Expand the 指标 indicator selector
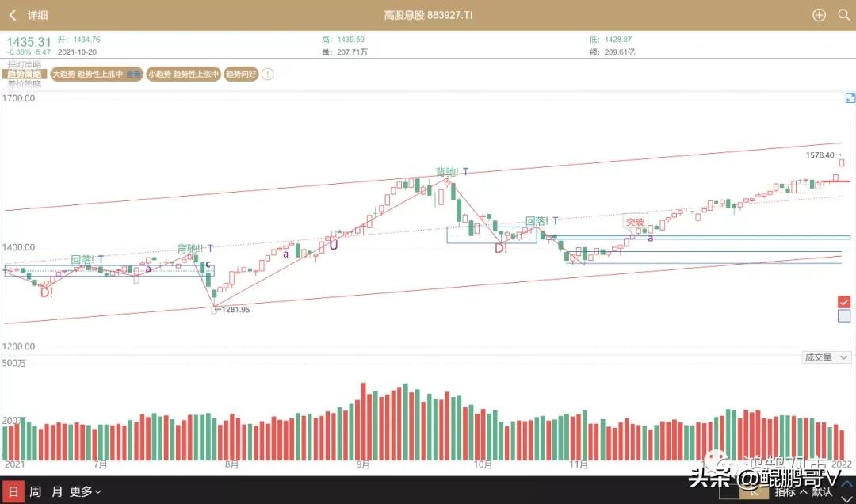The image size is (856, 504). pyautogui.click(x=788, y=491)
